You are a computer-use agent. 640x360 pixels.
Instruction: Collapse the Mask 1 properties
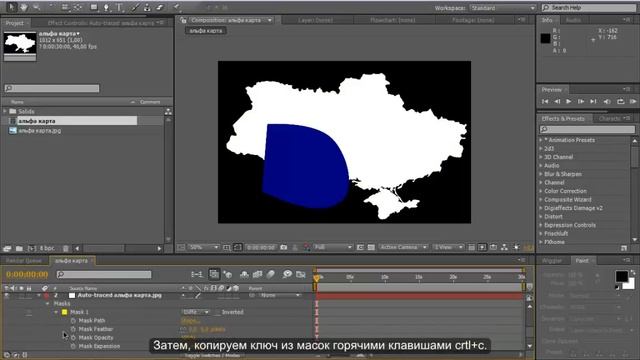(x=56, y=312)
